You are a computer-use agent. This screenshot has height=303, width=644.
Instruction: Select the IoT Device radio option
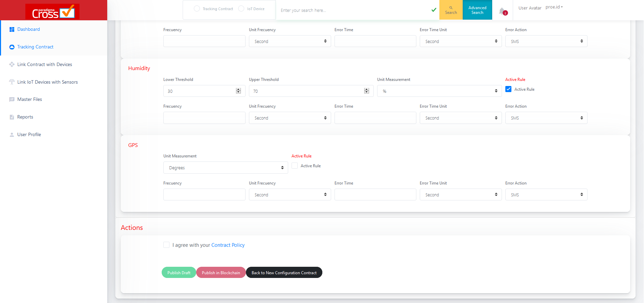pos(241,8)
